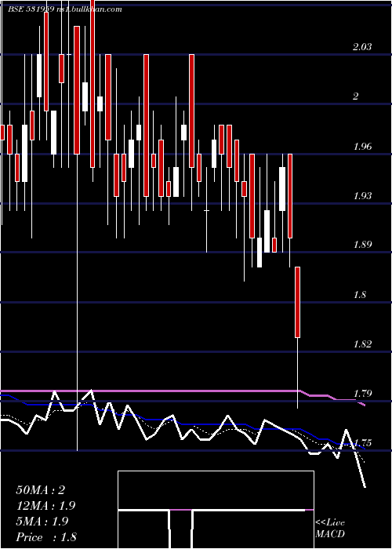This screenshot has width=392, height=549.
Task: Click the Price : 1.8 legend text
Action: point(45,537)
